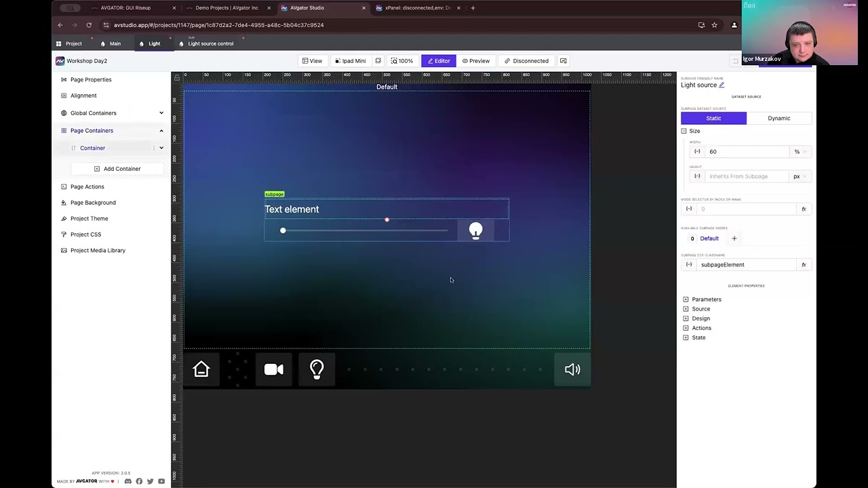868x488 pixels.
Task: Expand the Design section
Action: pyautogui.click(x=686, y=319)
